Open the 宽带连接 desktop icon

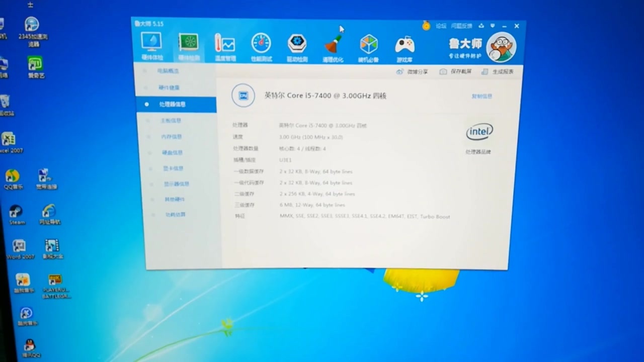coord(46,179)
